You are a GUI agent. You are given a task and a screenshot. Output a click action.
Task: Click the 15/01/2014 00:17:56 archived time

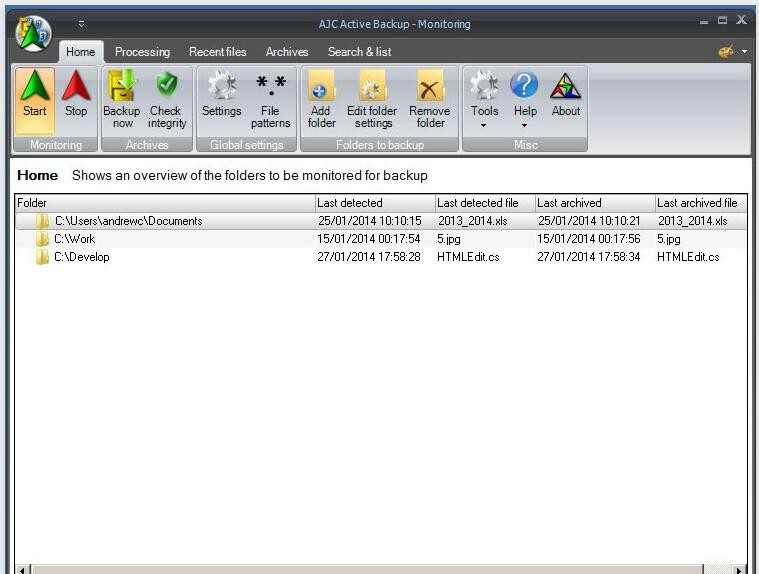(589, 239)
